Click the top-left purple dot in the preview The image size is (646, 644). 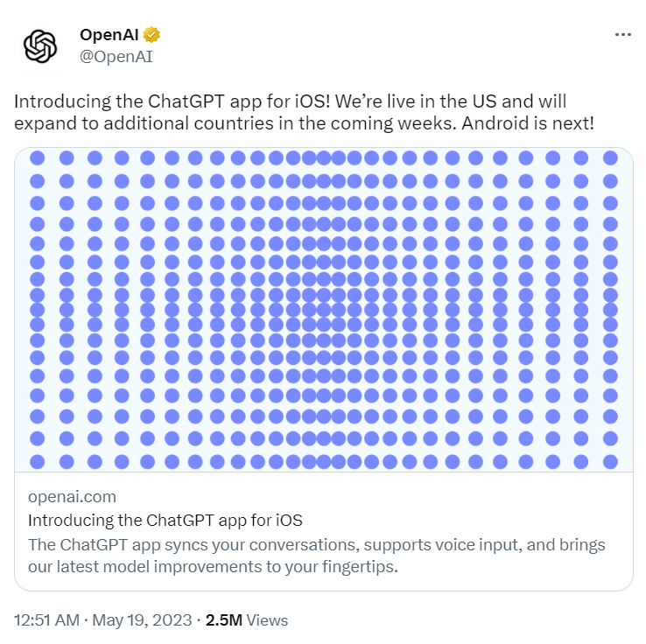(38, 158)
